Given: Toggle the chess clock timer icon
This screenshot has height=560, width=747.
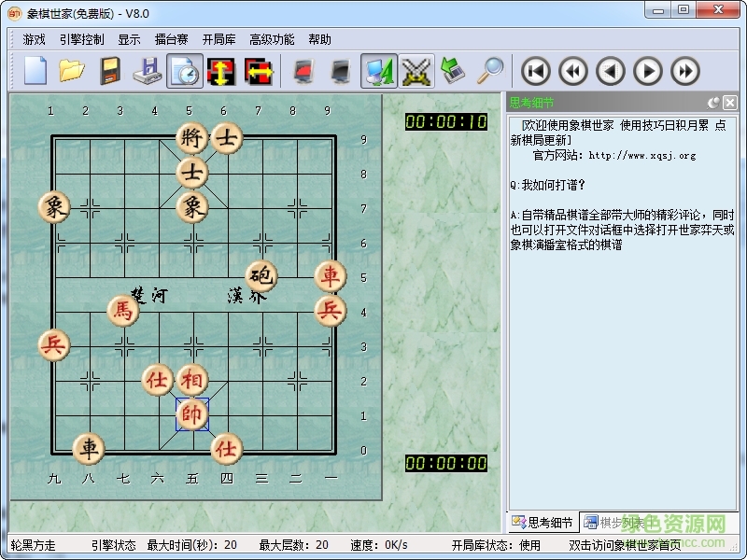Looking at the screenshot, I should click(x=184, y=72).
